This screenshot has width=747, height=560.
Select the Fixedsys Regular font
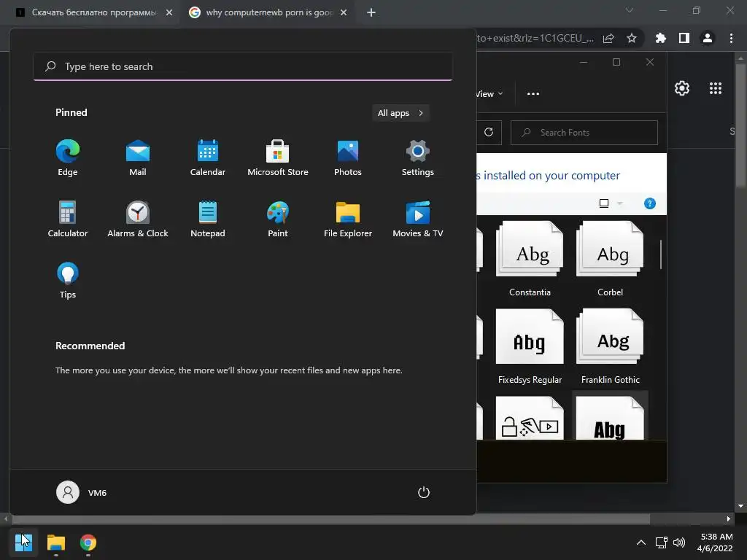[530, 346]
